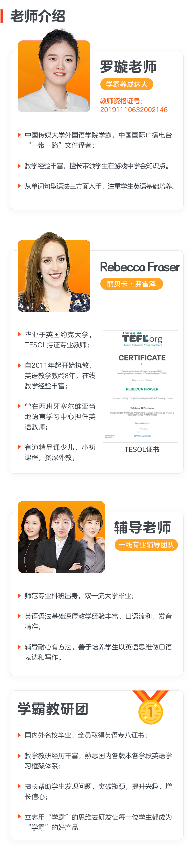This screenshot has height=868, width=192.
Task: Click the 老师介绍 section heading
Action: (x=37, y=16)
